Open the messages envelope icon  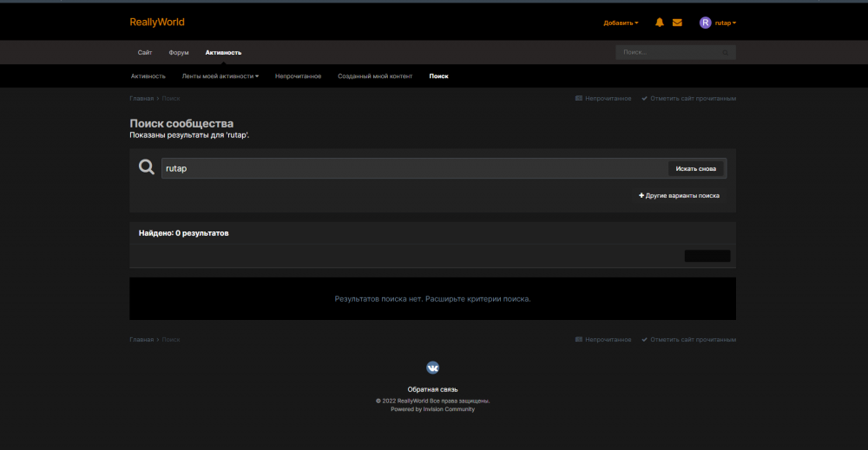point(677,23)
